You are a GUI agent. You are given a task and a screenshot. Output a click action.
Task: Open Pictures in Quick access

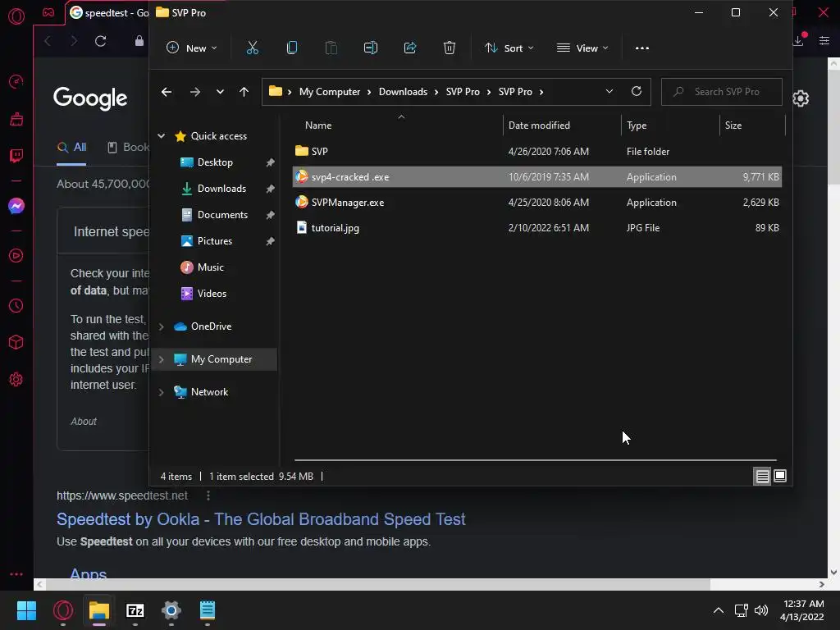coord(214,241)
